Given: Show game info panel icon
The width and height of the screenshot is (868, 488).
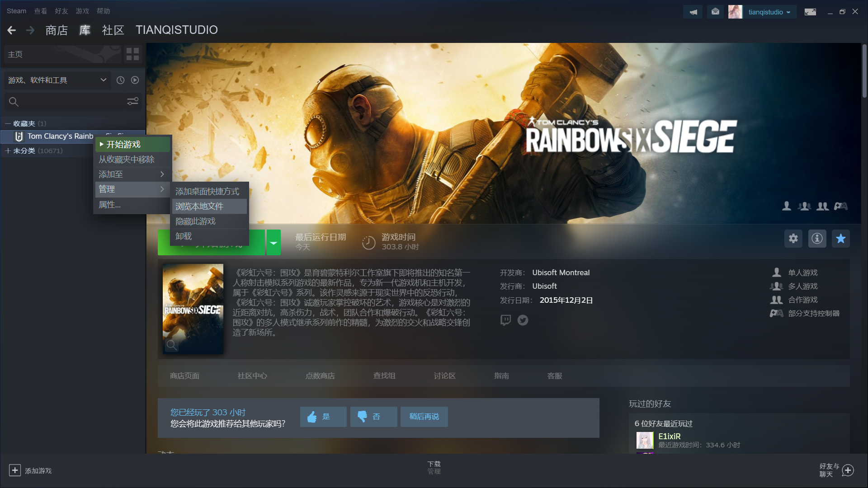Looking at the screenshot, I should click(x=817, y=239).
